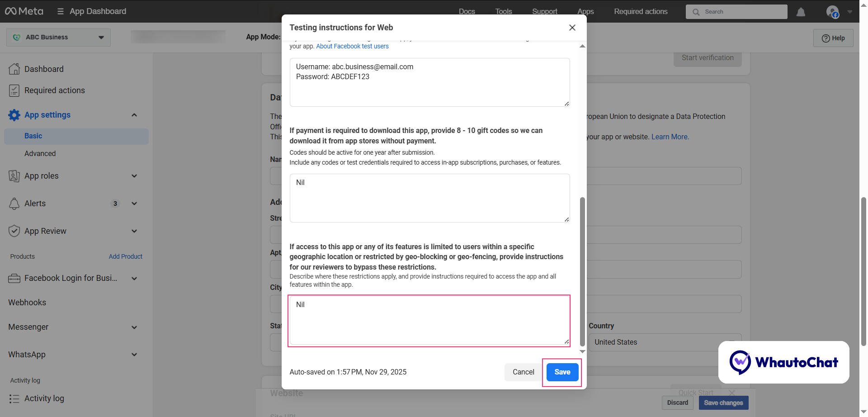Select the Required actions clipboard icon in sidebar
The width and height of the screenshot is (868, 417).
(x=14, y=90)
